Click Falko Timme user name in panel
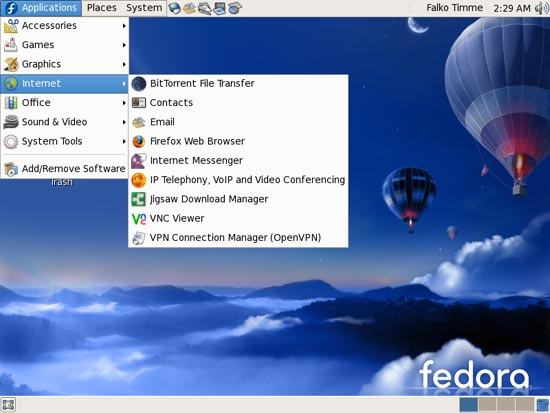Image resolution: width=550 pixels, height=413 pixels. point(454,8)
